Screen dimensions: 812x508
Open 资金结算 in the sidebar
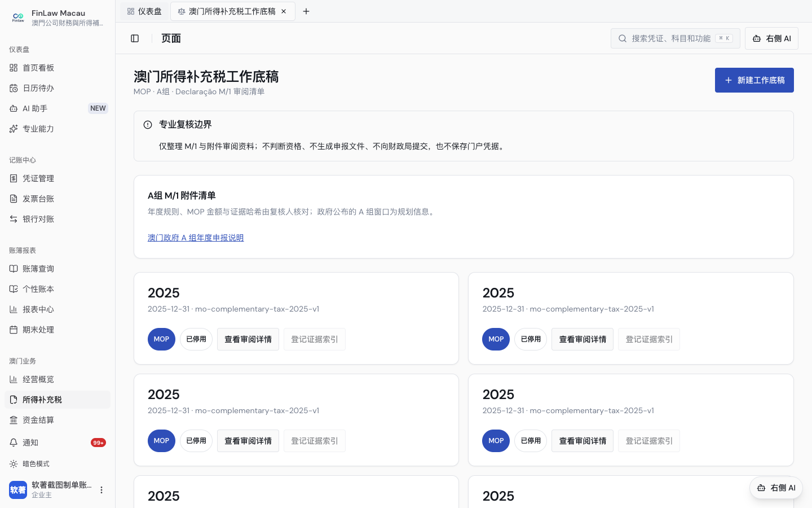click(x=58, y=420)
